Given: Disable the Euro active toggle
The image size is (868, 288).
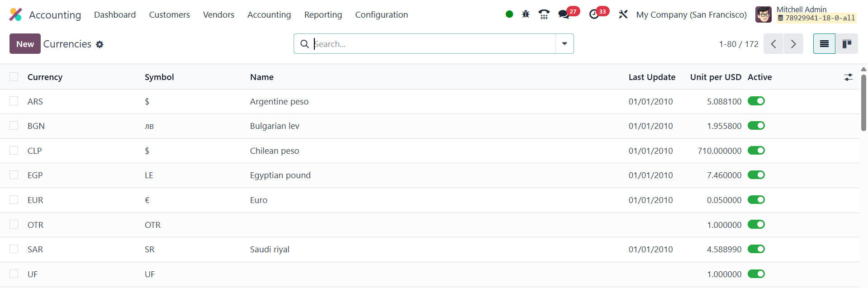Looking at the screenshot, I should [756, 200].
